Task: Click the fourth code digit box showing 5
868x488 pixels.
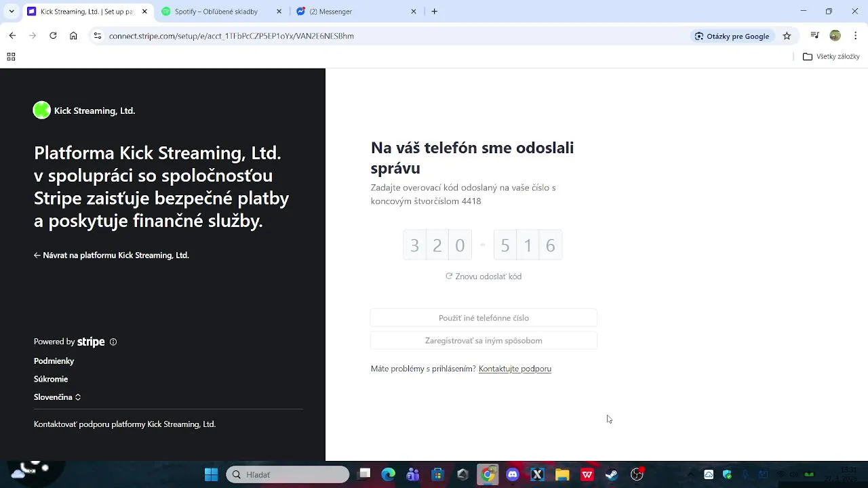Action: 505,245
